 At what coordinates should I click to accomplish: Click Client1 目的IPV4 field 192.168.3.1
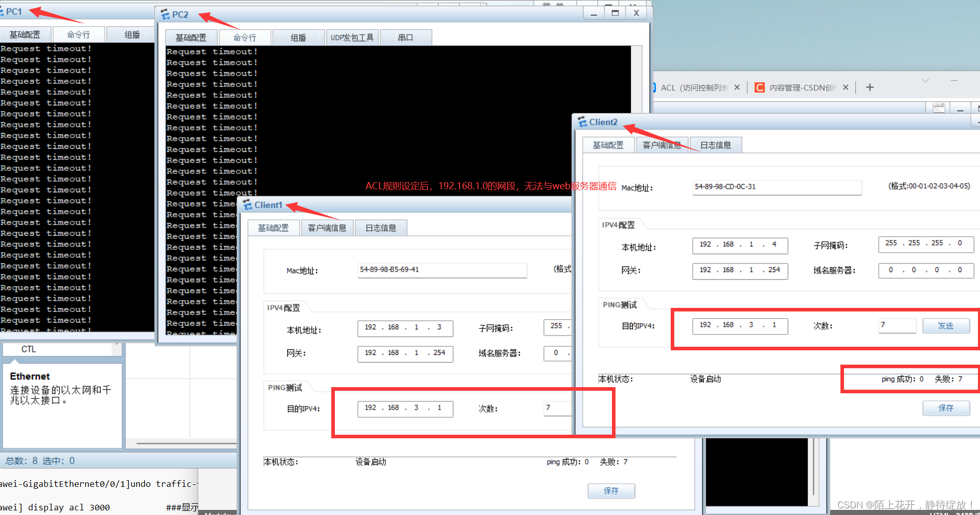coord(405,408)
